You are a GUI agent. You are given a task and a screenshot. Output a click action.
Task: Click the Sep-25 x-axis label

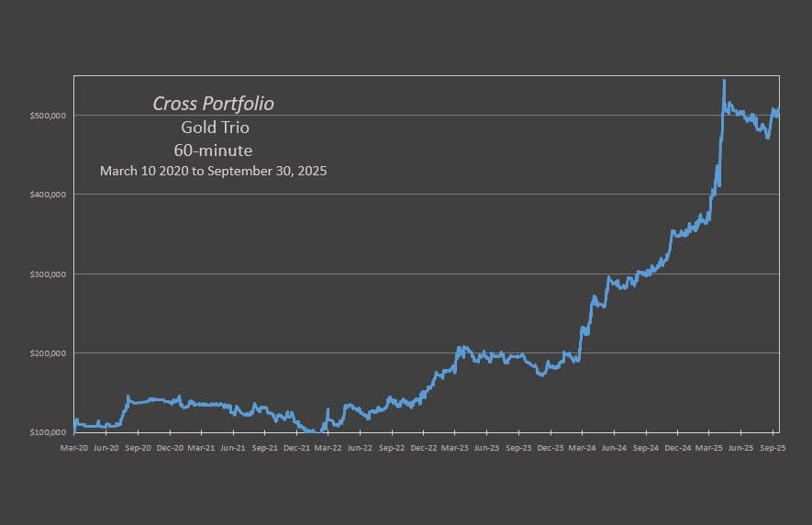click(x=773, y=449)
